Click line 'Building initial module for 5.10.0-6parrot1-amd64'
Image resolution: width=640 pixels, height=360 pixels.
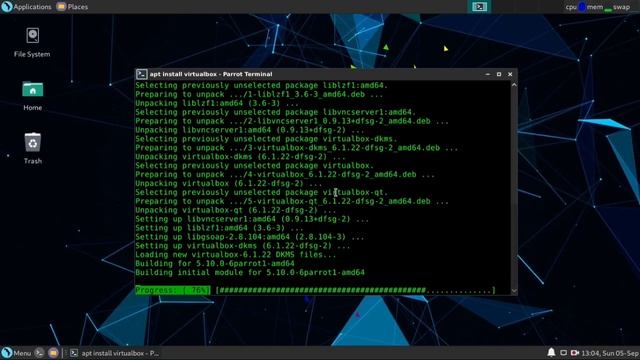(250, 272)
